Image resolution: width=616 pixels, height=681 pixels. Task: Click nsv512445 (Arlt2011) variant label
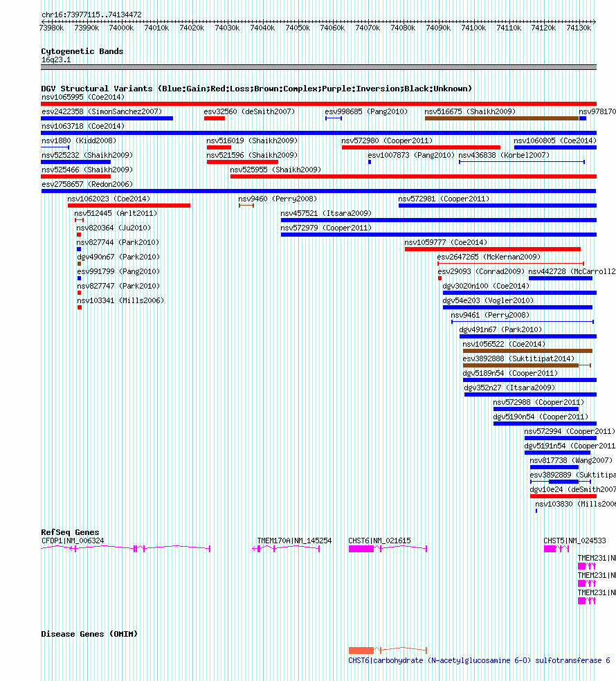point(116,213)
